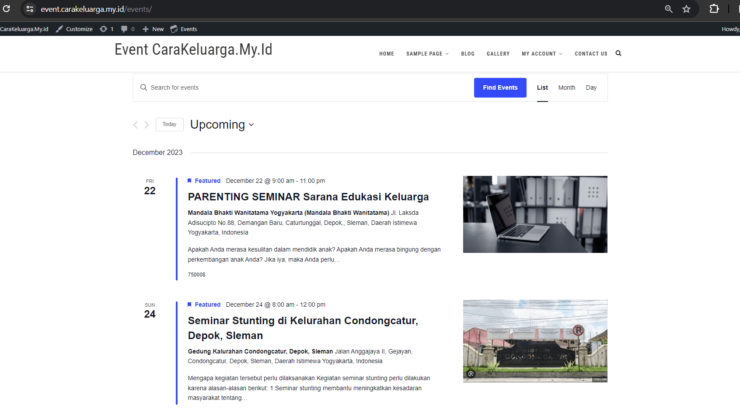The height and width of the screenshot is (420, 740).
Task: Open Seminar Stunting di Kelurahan Condongcatur event
Action: coord(303,328)
